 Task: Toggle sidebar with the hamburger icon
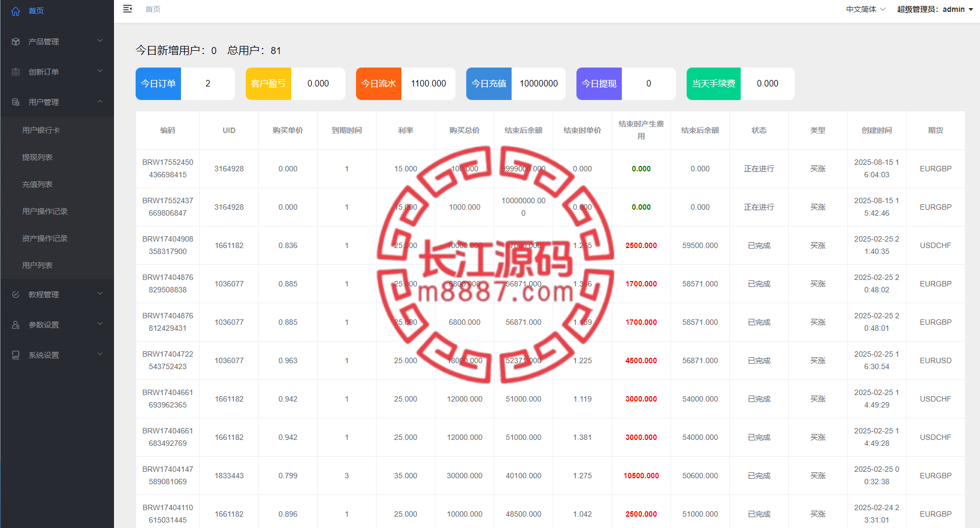tap(127, 9)
